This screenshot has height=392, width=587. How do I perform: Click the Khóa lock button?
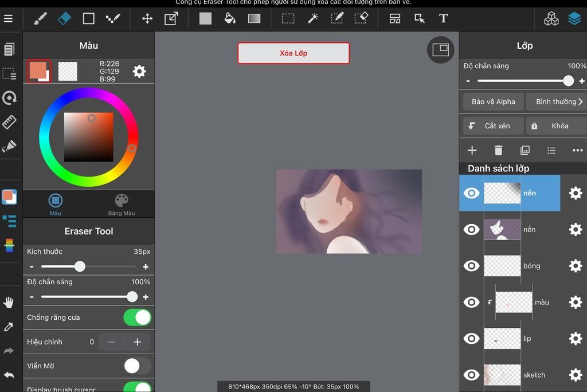click(556, 126)
